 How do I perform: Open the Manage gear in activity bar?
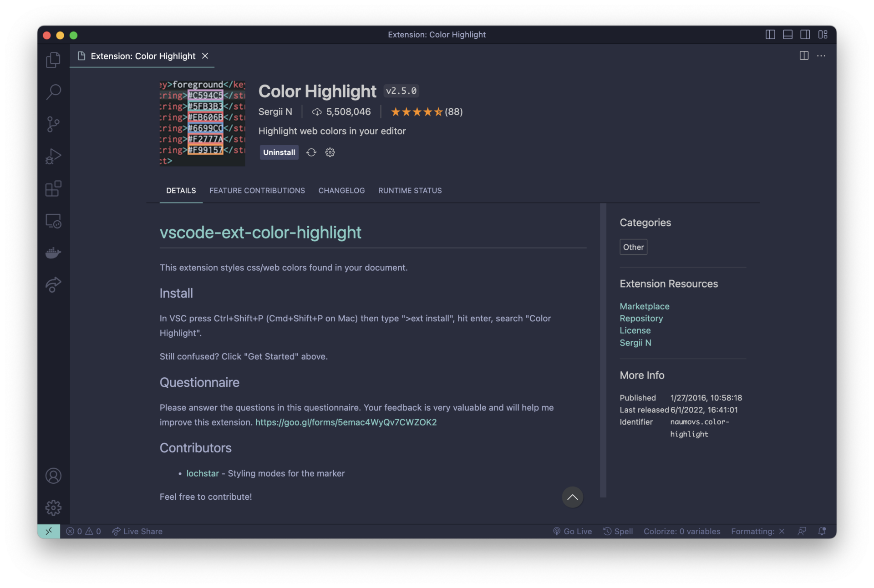coord(53,507)
